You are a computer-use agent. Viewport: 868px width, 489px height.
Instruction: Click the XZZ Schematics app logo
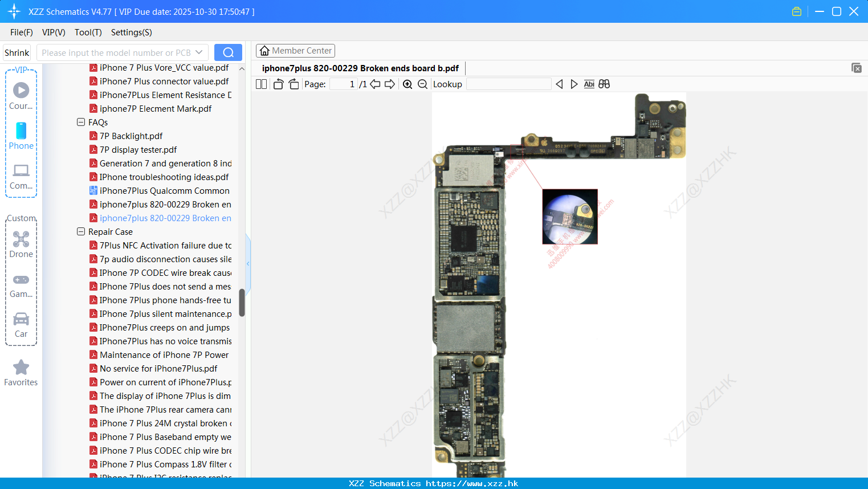point(14,11)
